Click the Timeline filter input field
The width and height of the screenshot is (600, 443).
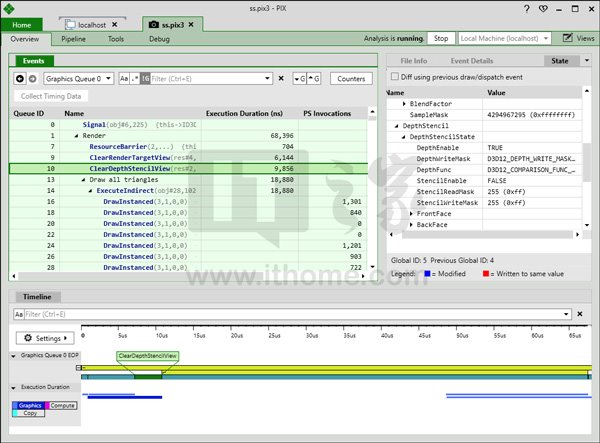coord(300,314)
